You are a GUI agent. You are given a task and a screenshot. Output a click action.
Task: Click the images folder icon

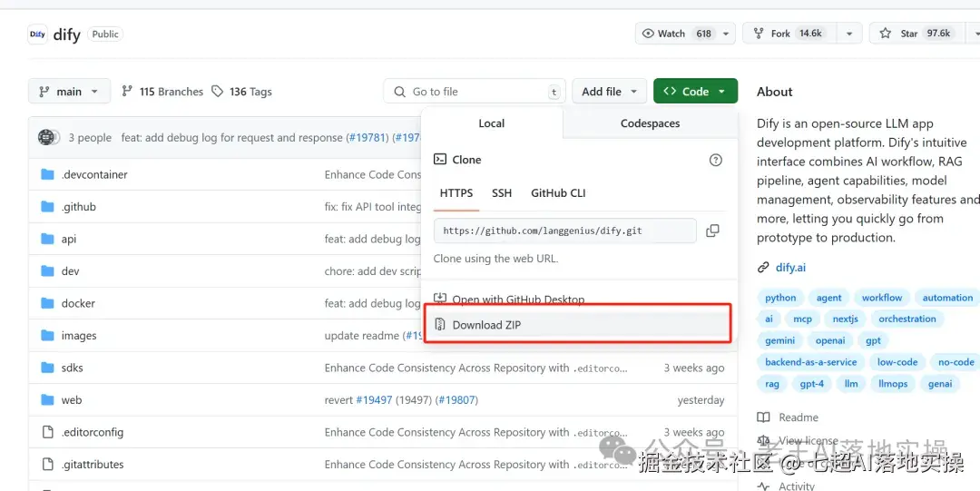click(47, 335)
